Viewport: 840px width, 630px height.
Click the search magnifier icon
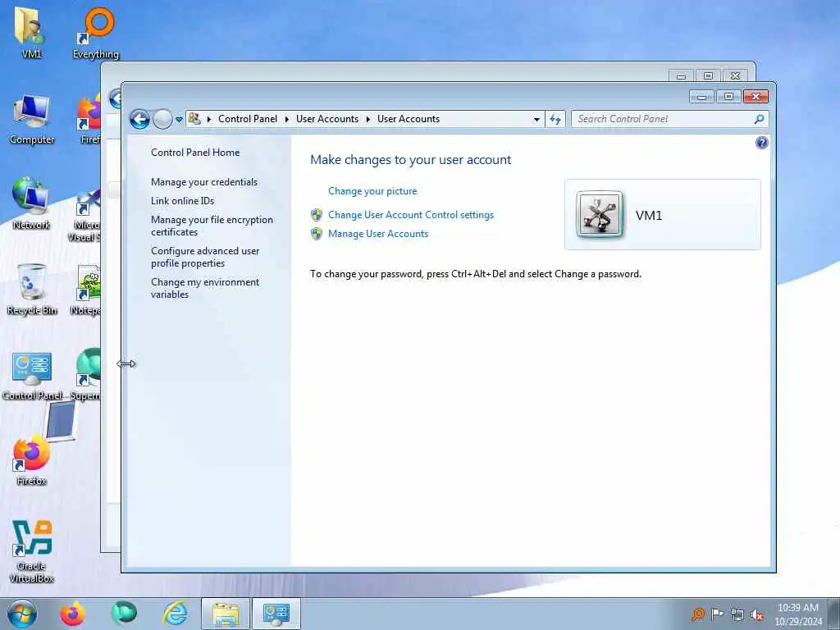(759, 119)
